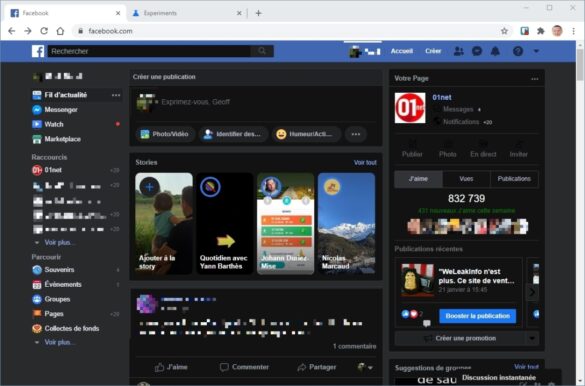Click Ajouter à la story card
The image size is (585, 386).
tap(164, 223)
